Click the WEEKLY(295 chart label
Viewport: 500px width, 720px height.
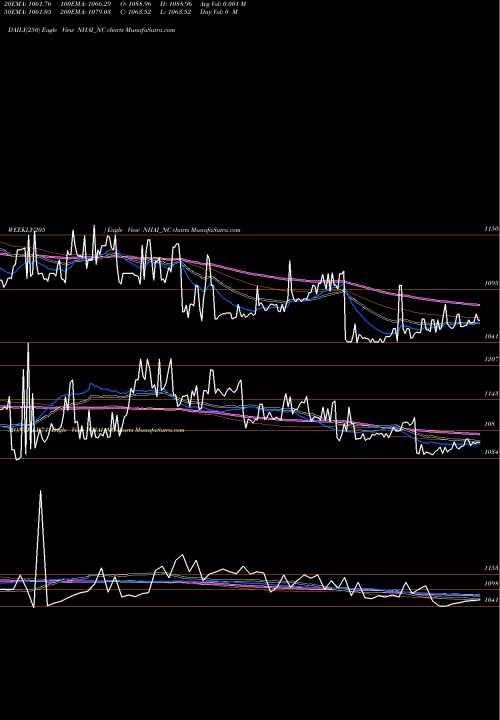click(x=26, y=230)
